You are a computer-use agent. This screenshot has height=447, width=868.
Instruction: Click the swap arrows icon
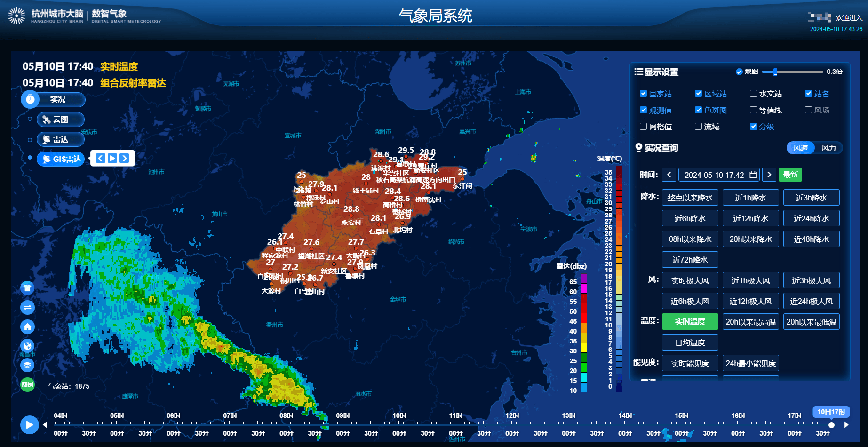click(x=27, y=307)
